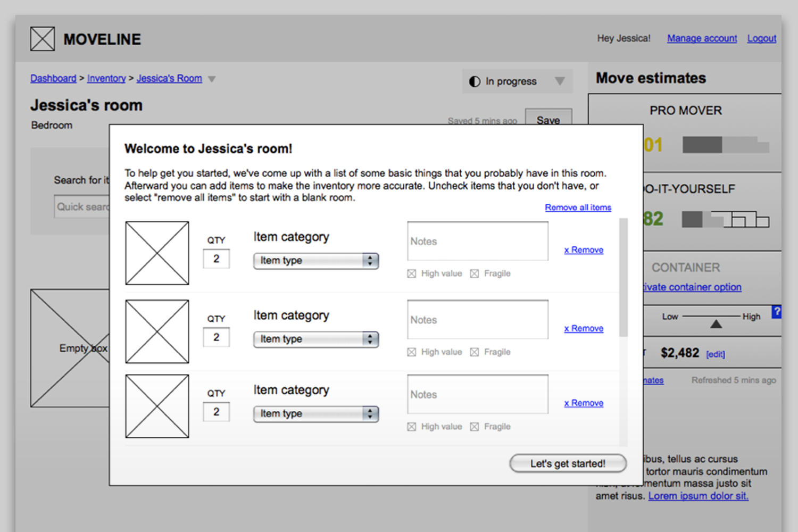Viewport: 798px width, 532px height.
Task: Open the Inventory breadcrumb link
Action: [106, 78]
